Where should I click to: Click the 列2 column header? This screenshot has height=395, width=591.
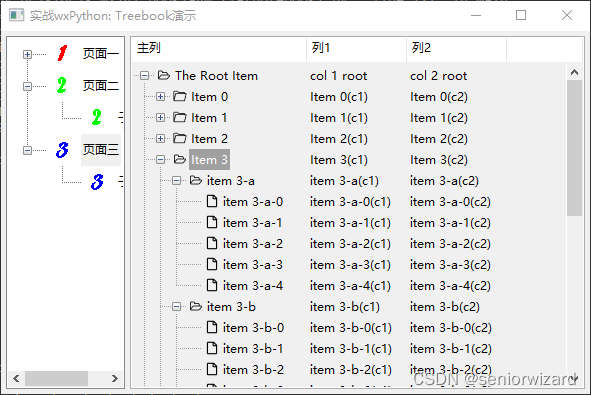click(x=457, y=48)
